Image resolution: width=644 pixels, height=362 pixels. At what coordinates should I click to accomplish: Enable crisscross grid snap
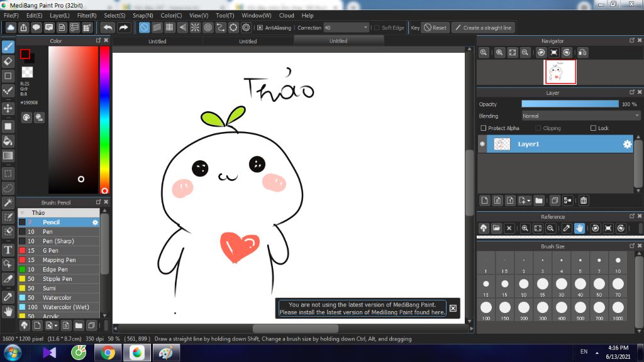(x=170, y=28)
